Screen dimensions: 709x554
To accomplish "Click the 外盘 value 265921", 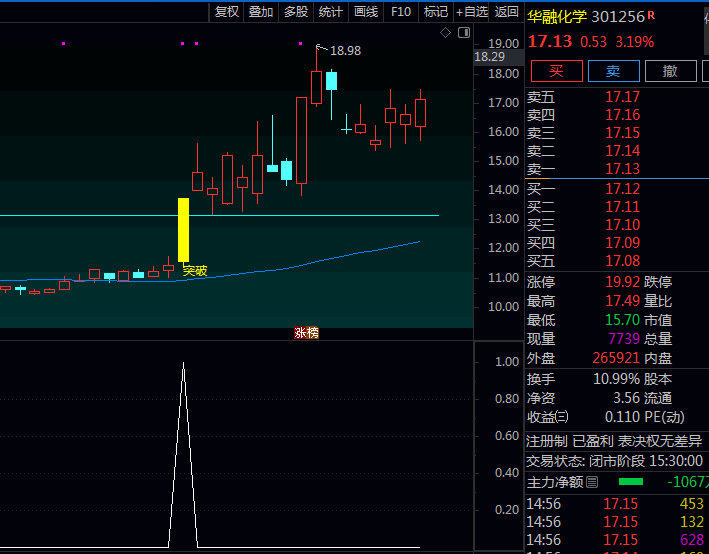I will [616, 358].
